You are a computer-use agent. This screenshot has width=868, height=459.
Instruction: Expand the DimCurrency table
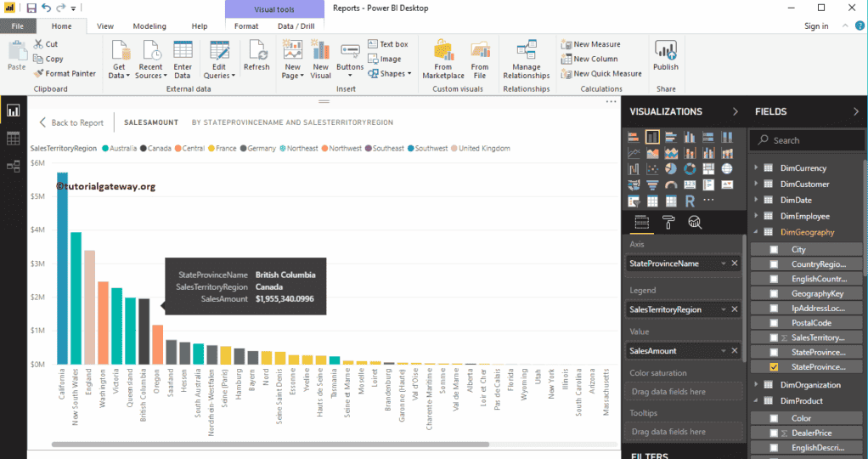pyautogui.click(x=756, y=167)
